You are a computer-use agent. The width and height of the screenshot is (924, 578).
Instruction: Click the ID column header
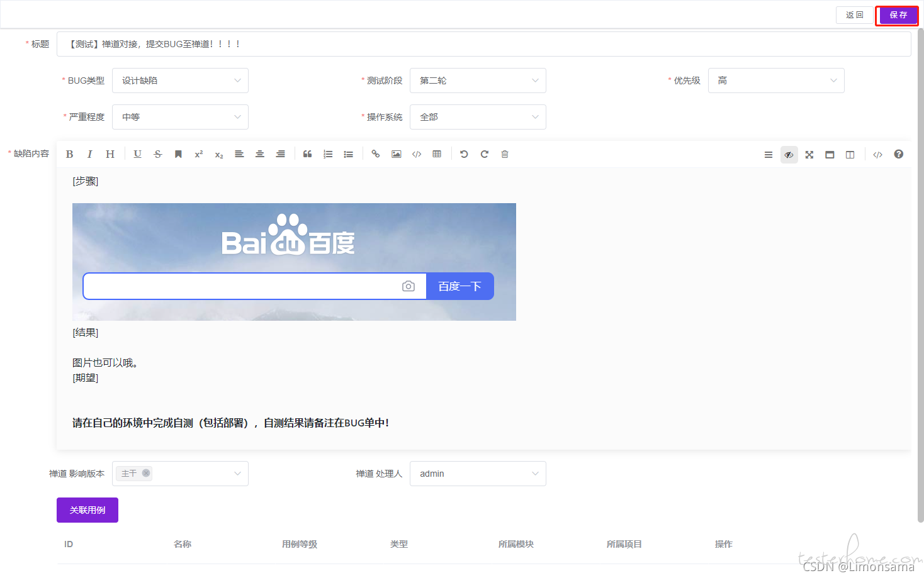click(x=69, y=544)
